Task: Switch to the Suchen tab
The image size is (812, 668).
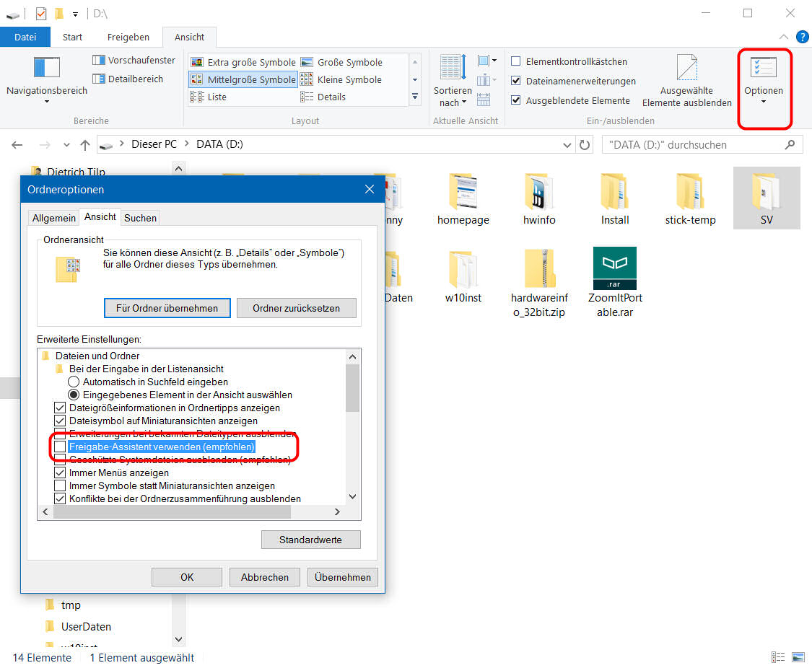Action: point(140,218)
